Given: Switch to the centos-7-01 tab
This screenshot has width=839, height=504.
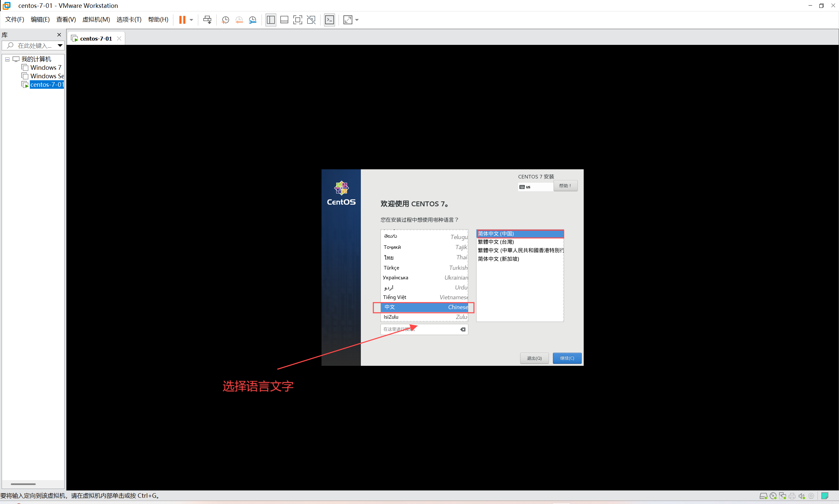Looking at the screenshot, I should click(x=96, y=38).
